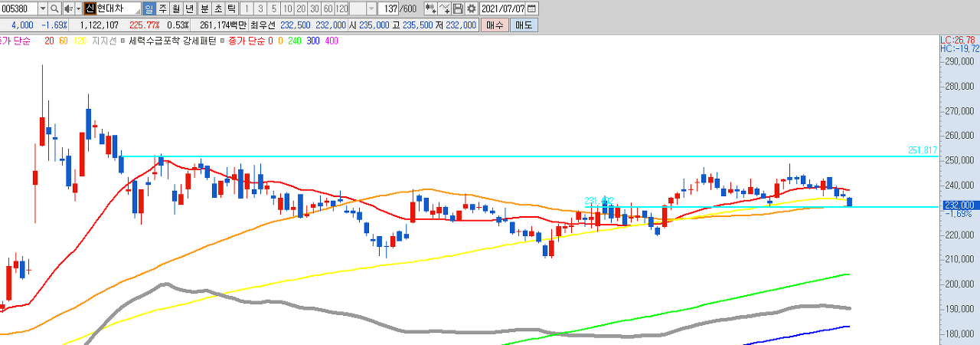Screen dimensions: 980x345
Task: Click the yellow 120 moving average label
Action: click(x=80, y=41)
